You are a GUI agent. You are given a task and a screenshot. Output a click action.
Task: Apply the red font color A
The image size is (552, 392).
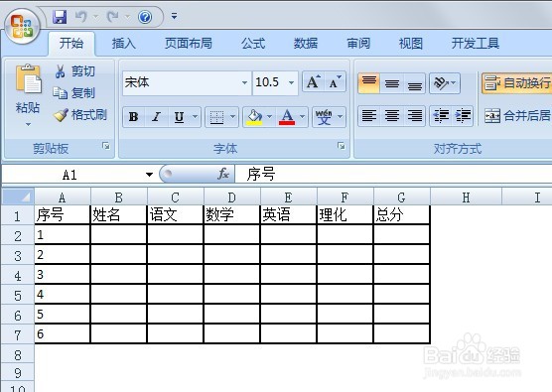click(x=287, y=117)
